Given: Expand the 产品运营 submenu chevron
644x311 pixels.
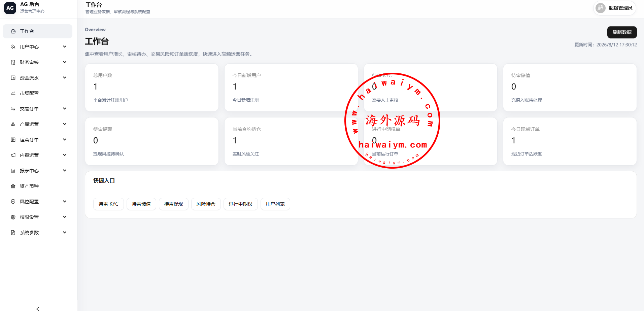Looking at the screenshot, I should pyautogui.click(x=65, y=124).
